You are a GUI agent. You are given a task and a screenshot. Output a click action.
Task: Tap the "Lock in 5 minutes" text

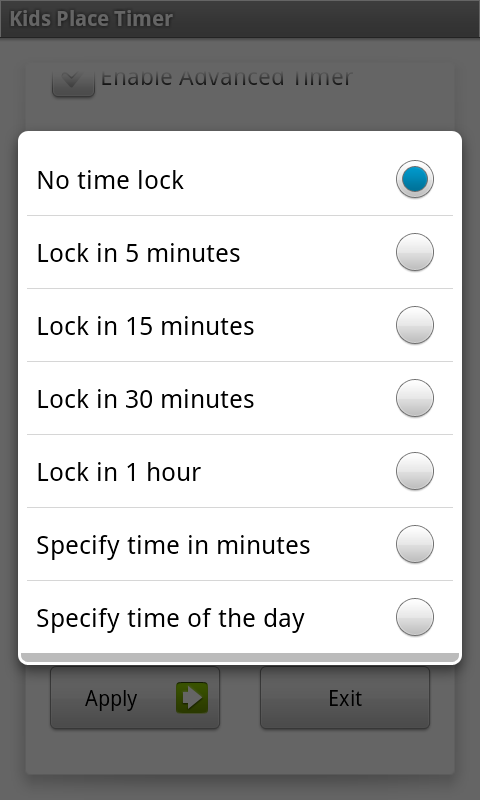[138, 253]
